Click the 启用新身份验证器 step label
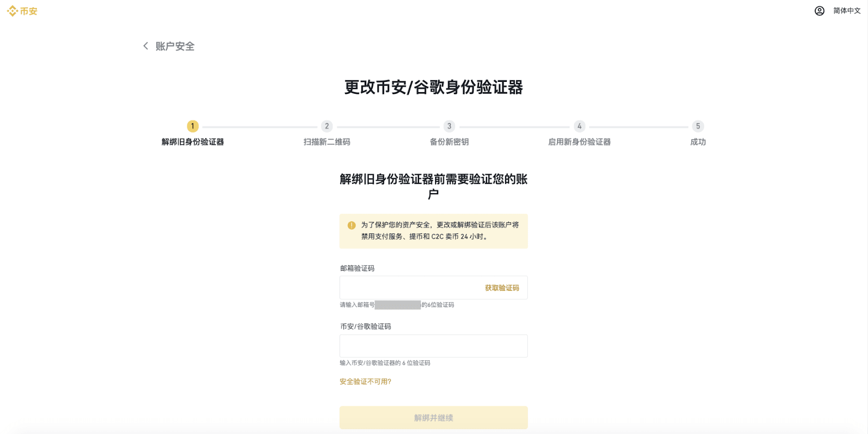The image size is (868, 434). pyautogui.click(x=579, y=142)
